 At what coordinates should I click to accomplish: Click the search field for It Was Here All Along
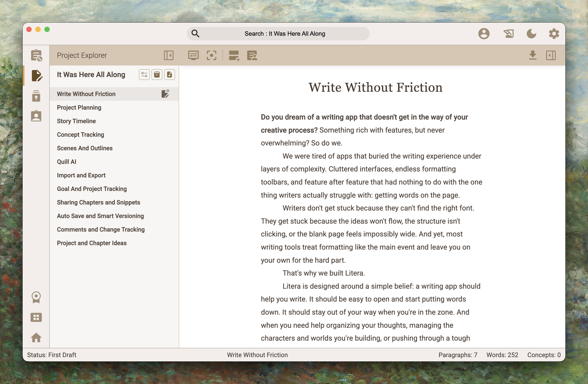(278, 34)
